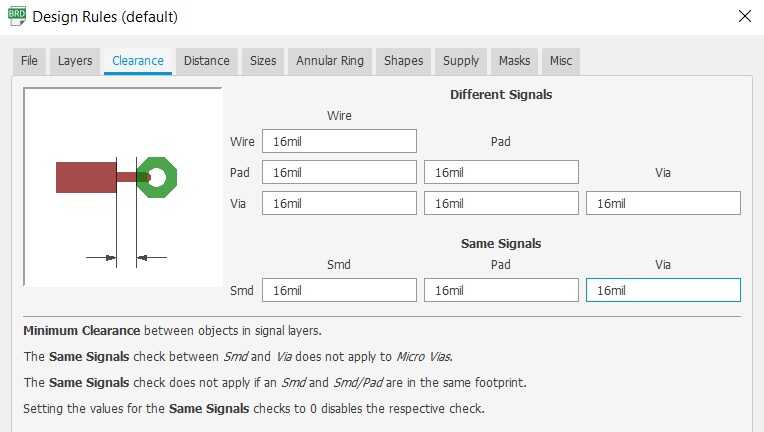764x432 pixels.
Task: Select the Clearance tab
Action: (138, 61)
